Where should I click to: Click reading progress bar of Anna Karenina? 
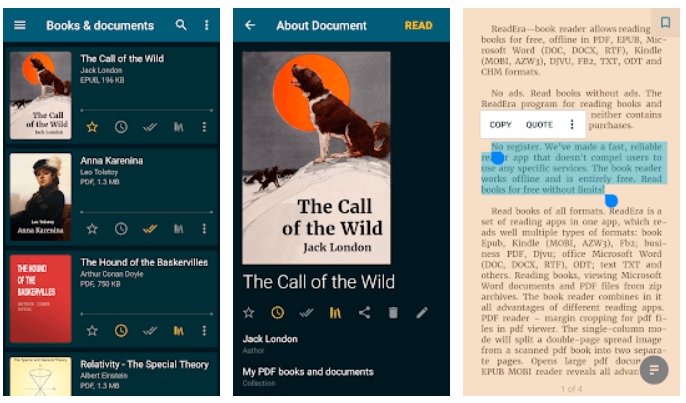tap(147, 212)
